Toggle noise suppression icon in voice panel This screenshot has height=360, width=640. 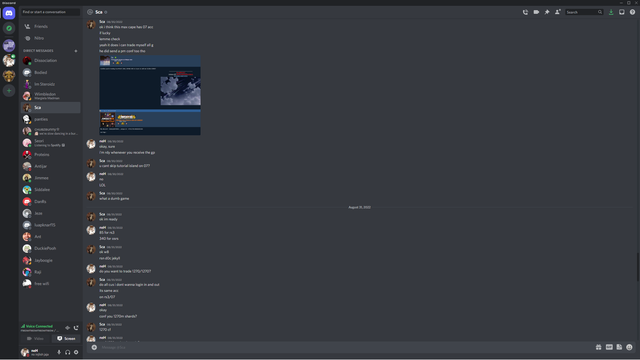67,328
